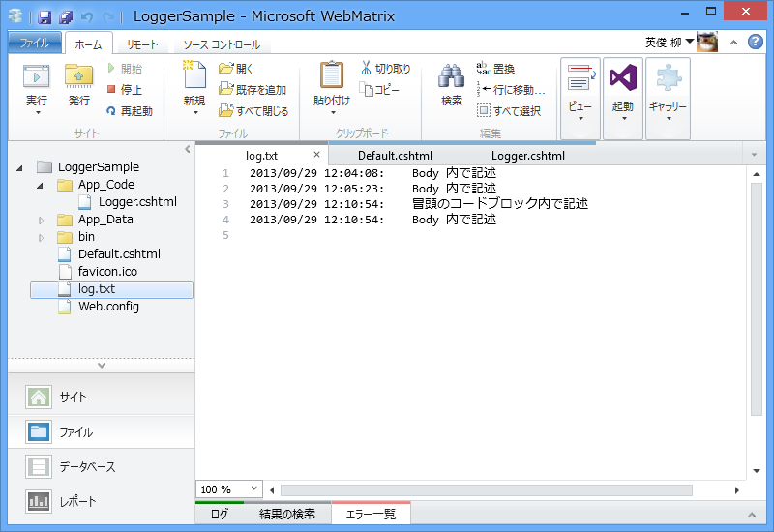
Task: Click the vertical scrollbar thumb in editor
Action: (757, 300)
